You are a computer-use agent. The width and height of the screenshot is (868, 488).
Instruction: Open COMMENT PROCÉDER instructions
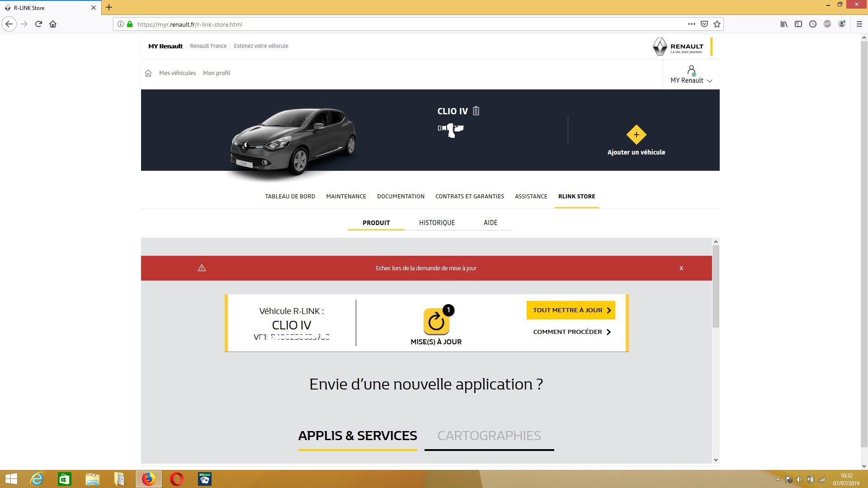tap(572, 332)
